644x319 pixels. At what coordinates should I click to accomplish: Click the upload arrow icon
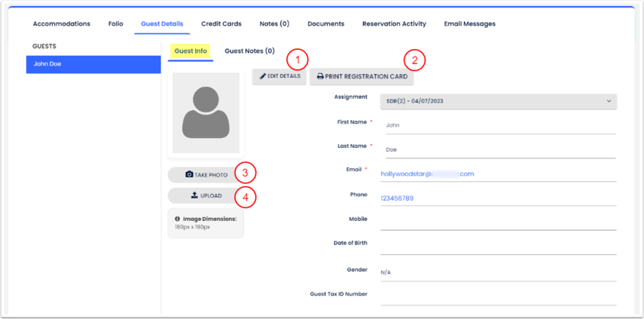click(x=194, y=196)
